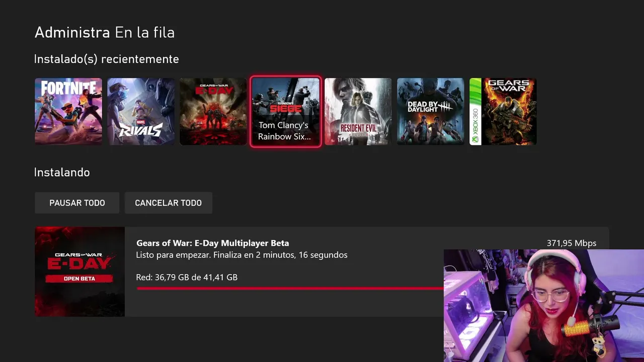
Task: Click the 'Instalado(s) recientemente' section heading
Action: (107, 59)
